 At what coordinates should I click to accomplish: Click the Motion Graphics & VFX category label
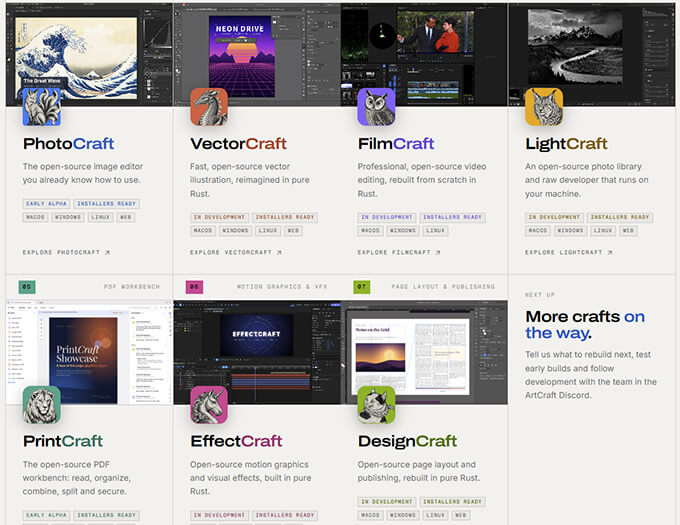[x=282, y=287]
